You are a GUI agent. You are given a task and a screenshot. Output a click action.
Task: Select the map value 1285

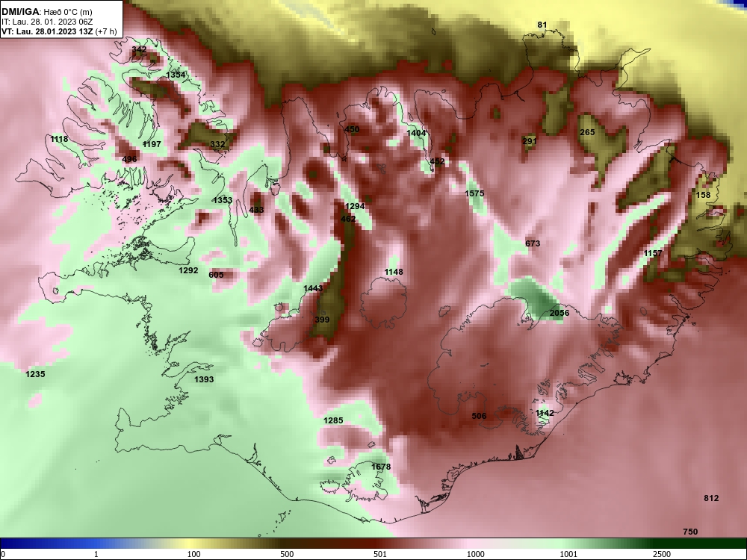coord(333,420)
